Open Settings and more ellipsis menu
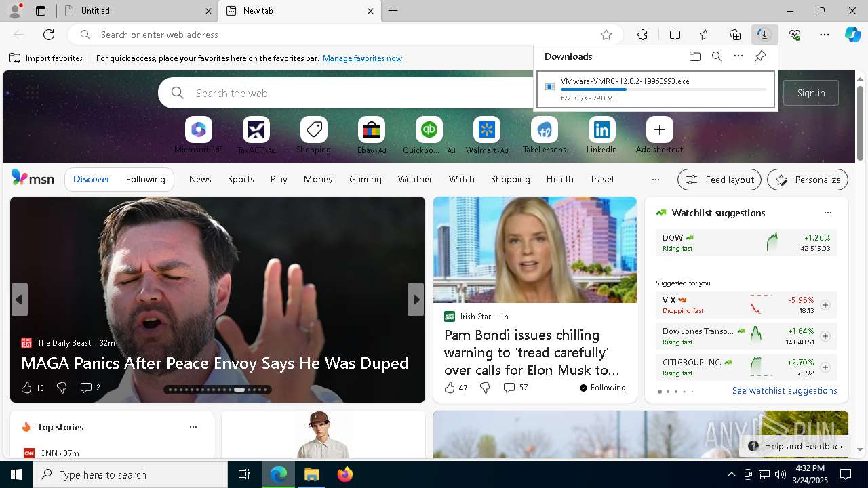This screenshot has height=488, width=868. [x=825, y=35]
